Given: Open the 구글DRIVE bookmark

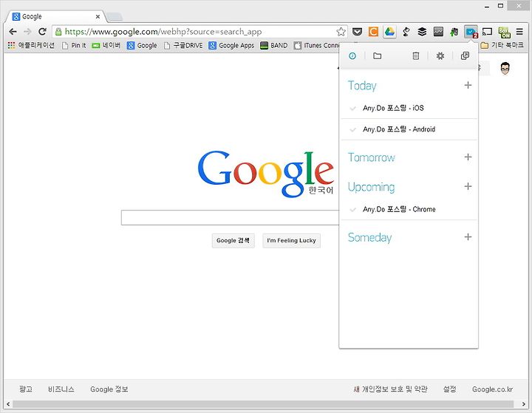Looking at the screenshot, I should coord(183,45).
